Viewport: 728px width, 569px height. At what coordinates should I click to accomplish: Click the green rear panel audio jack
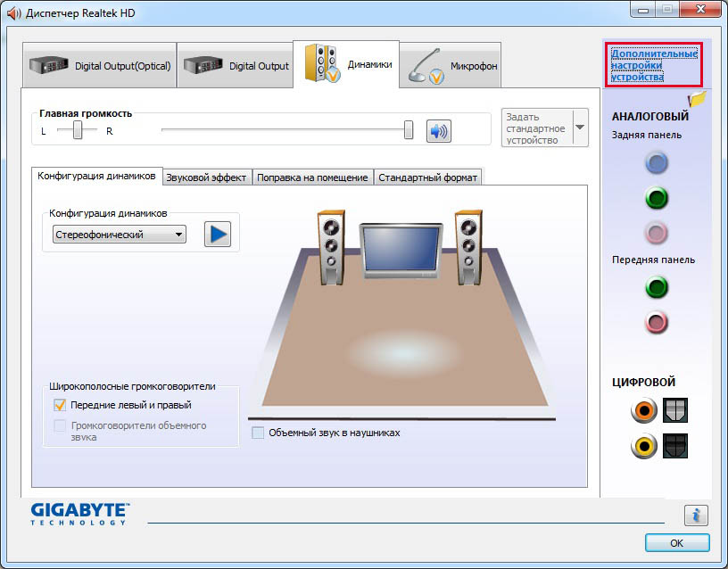coord(657,197)
